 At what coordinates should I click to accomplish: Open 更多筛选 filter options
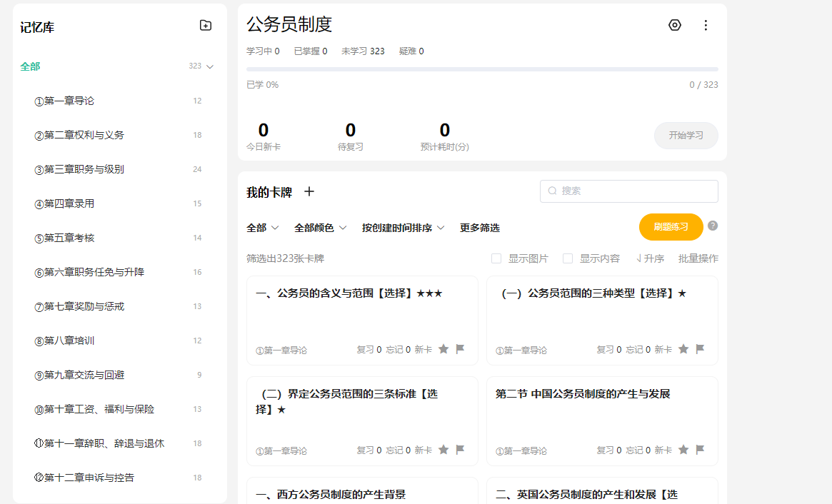pyautogui.click(x=480, y=228)
